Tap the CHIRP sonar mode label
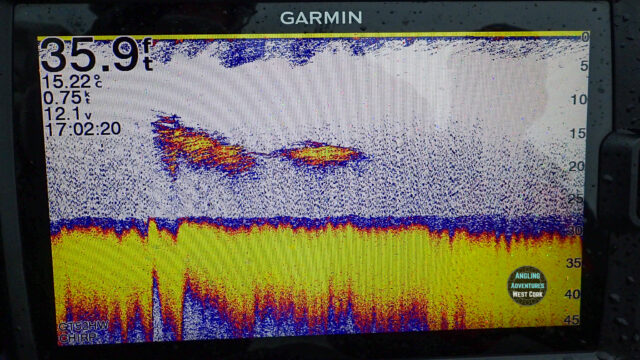640x360 pixels. [78, 337]
